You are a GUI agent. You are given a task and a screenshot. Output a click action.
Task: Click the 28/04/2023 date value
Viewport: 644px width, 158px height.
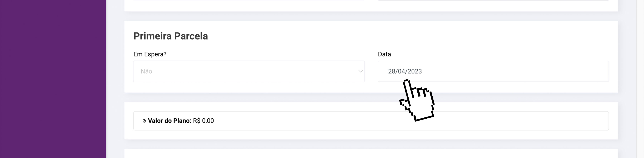[x=405, y=72]
